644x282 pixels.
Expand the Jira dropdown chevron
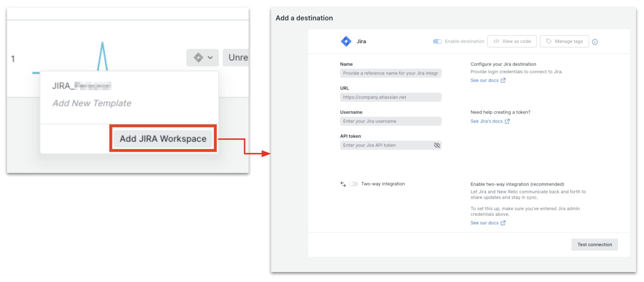[210, 58]
